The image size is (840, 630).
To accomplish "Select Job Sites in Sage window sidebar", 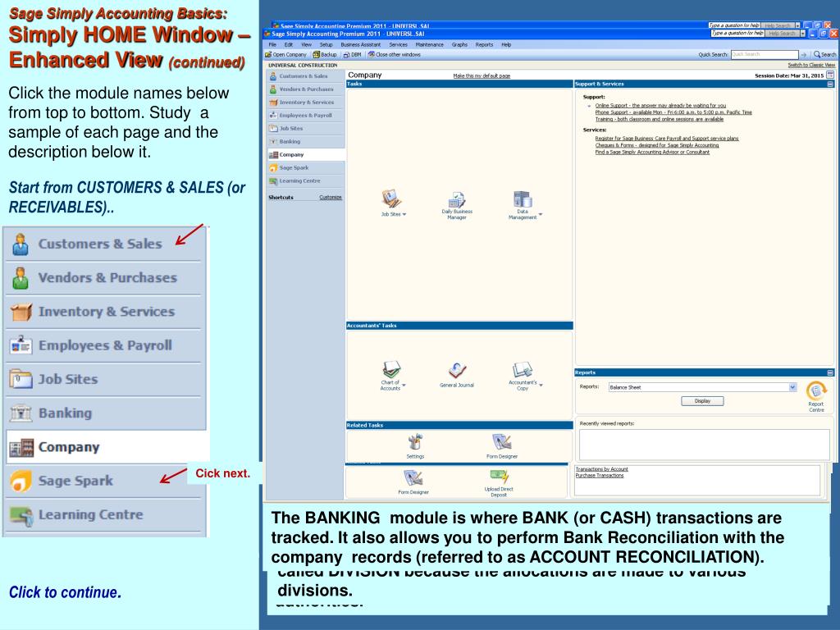I will (x=305, y=129).
